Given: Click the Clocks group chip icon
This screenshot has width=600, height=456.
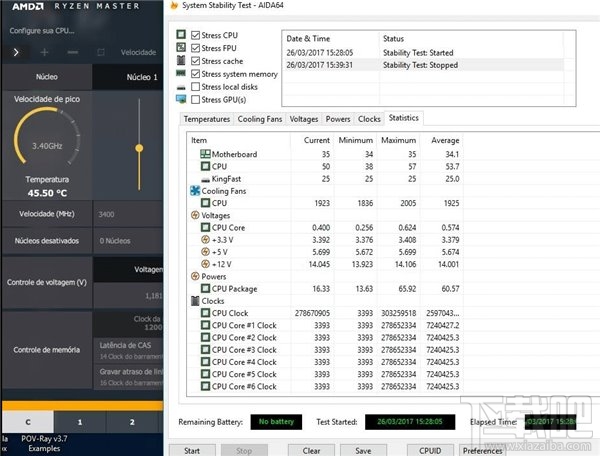Looking at the screenshot, I should tap(195, 301).
